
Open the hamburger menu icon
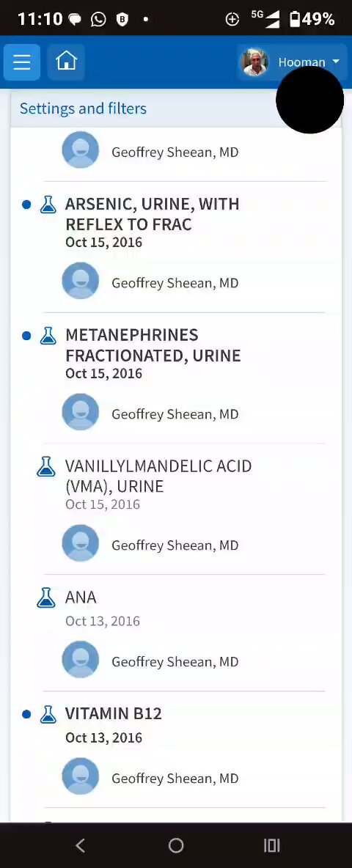(21, 62)
